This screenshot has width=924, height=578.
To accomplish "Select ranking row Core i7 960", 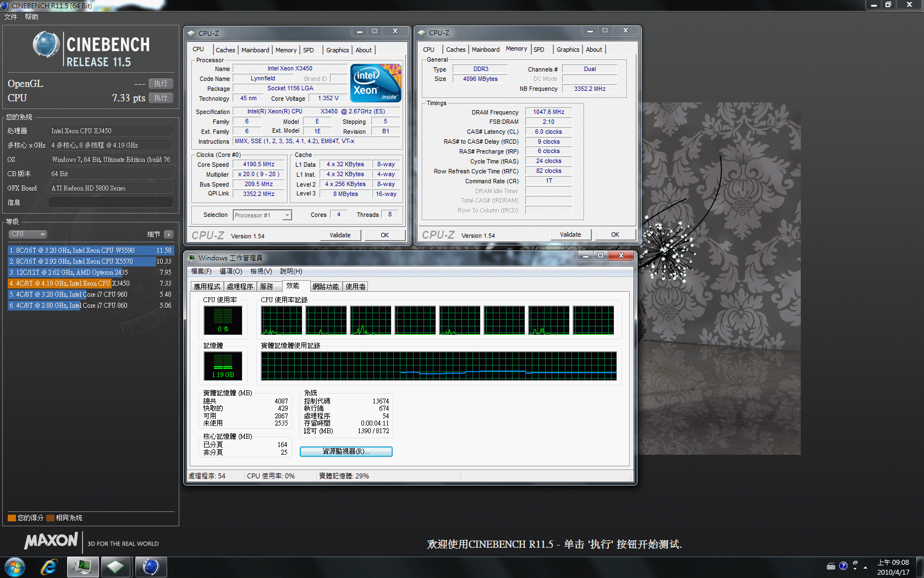I will tap(90, 295).
